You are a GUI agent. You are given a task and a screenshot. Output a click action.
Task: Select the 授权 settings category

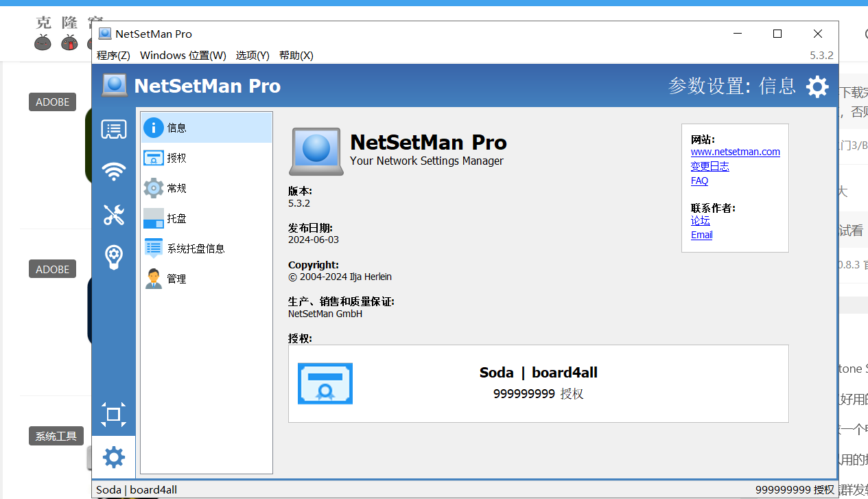point(207,158)
